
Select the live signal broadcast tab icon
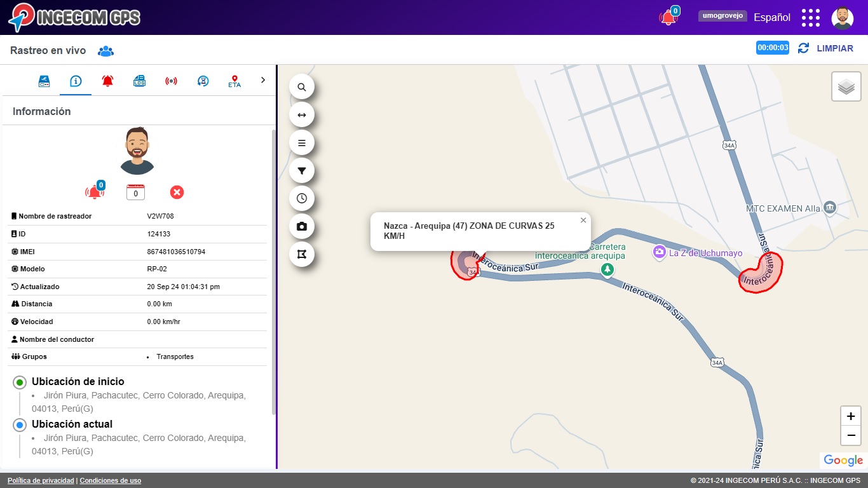[171, 81]
